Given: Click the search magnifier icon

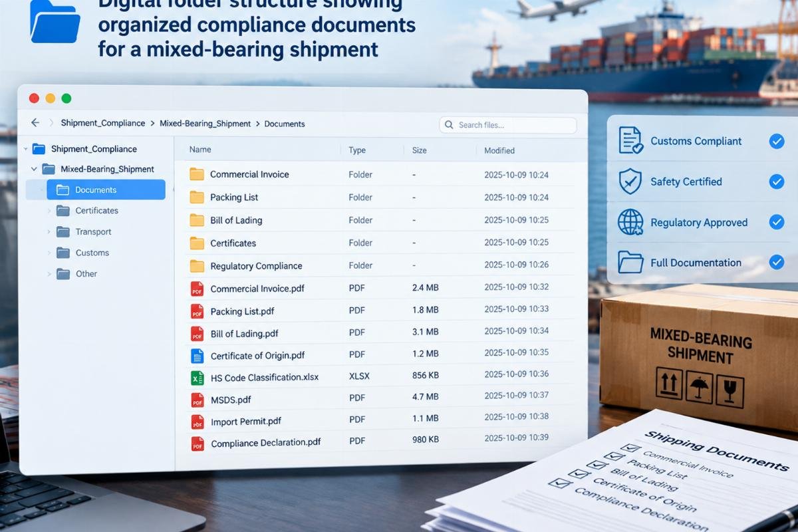Looking at the screenshot, I should (449, 124).
